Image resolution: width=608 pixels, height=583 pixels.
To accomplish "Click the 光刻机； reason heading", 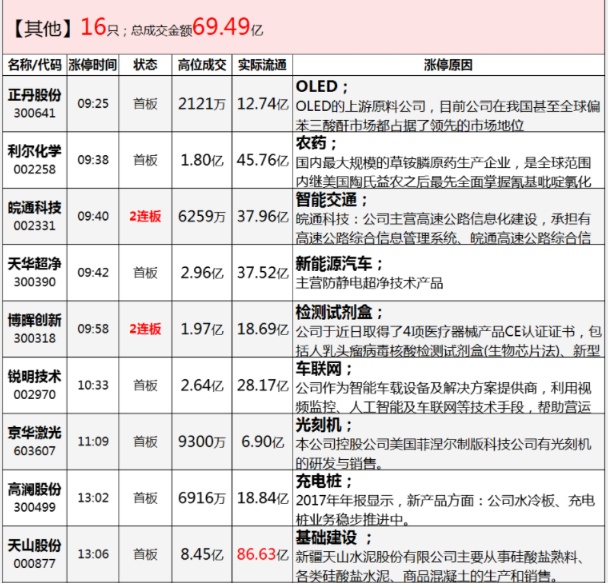I will [324, 425].
